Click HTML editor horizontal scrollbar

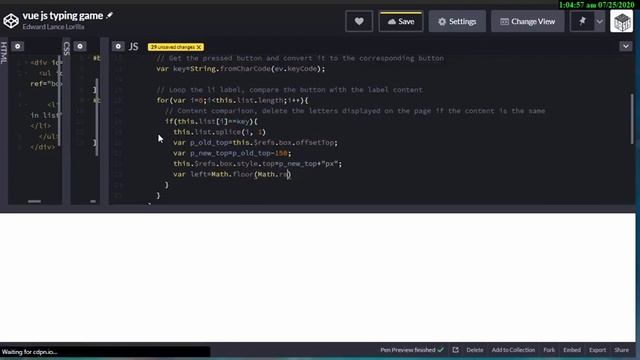[34, 201]
